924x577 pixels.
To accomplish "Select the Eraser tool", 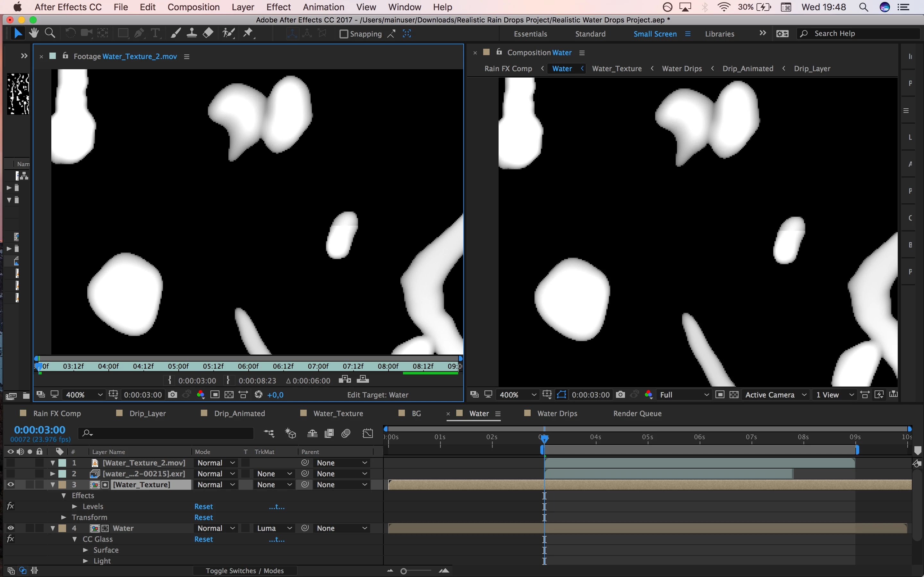I will [x=208, y=34].
